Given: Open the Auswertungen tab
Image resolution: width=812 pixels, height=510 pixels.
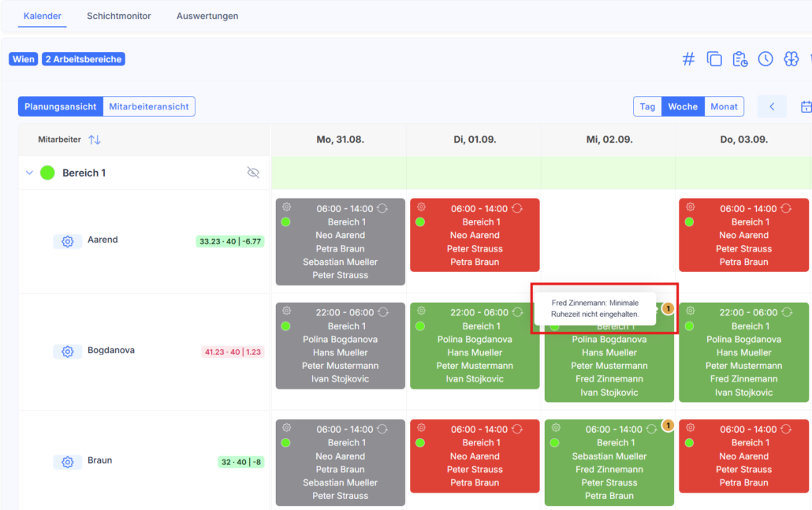Looking at the screenshot, I should click(x=207, y=16).
